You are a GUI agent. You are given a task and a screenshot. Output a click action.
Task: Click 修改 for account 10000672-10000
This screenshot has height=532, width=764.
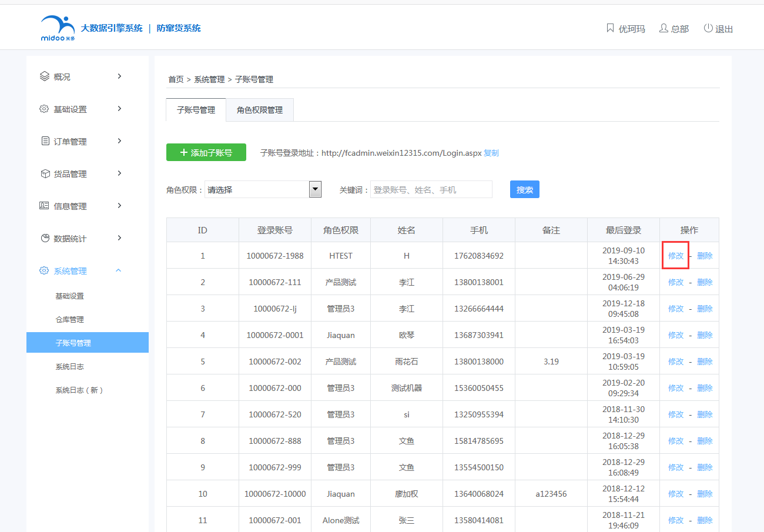[676, 494]
